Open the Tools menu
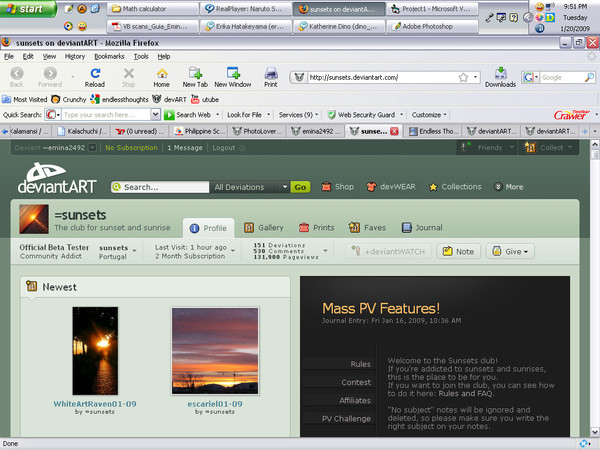This screenshot has width=600, height=450. click(141, 57)
